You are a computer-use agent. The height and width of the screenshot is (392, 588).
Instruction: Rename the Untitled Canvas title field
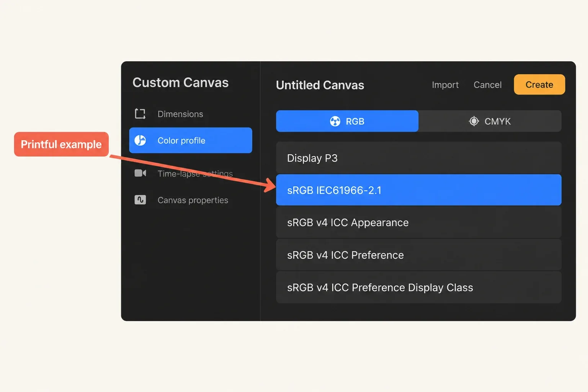[x=320, y=85]
